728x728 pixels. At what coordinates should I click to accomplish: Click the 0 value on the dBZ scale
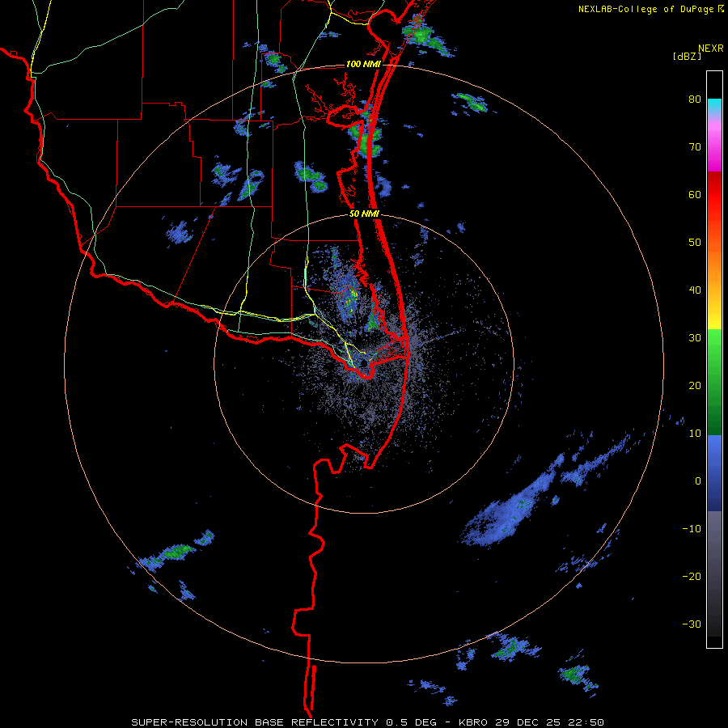point(698,481)
